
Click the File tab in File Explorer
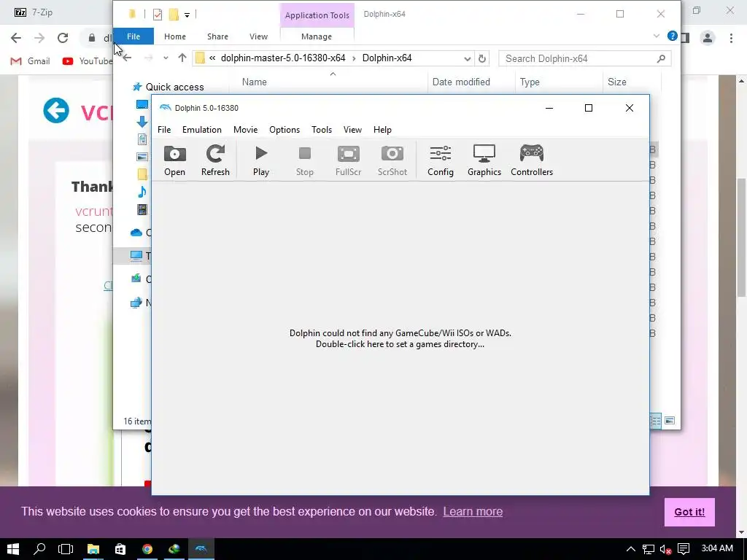click(x=133, y=36)
